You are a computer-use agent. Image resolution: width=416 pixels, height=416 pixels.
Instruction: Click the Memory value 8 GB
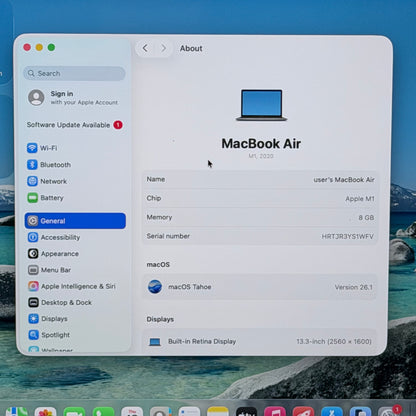[x=366, y=218]
